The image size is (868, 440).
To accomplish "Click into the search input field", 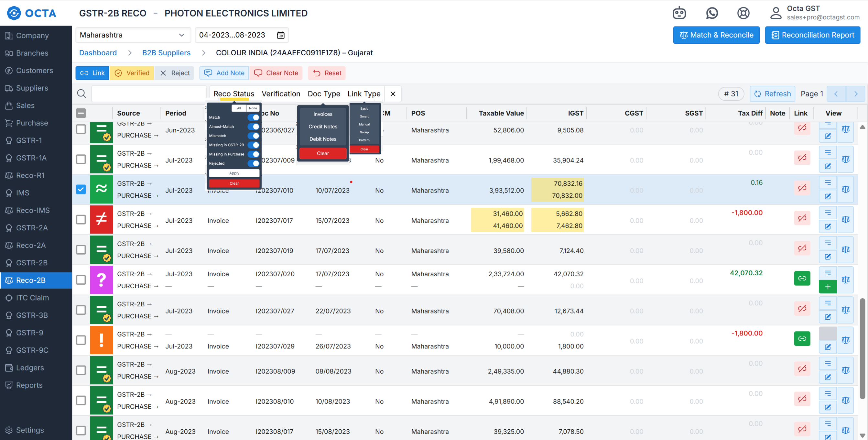I will [148, 94].
